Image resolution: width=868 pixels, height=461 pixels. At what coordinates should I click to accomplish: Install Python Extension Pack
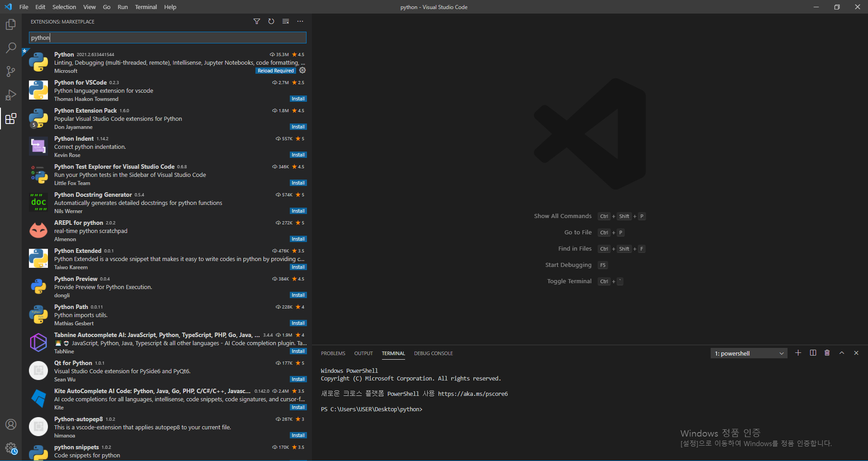[298, 127]
